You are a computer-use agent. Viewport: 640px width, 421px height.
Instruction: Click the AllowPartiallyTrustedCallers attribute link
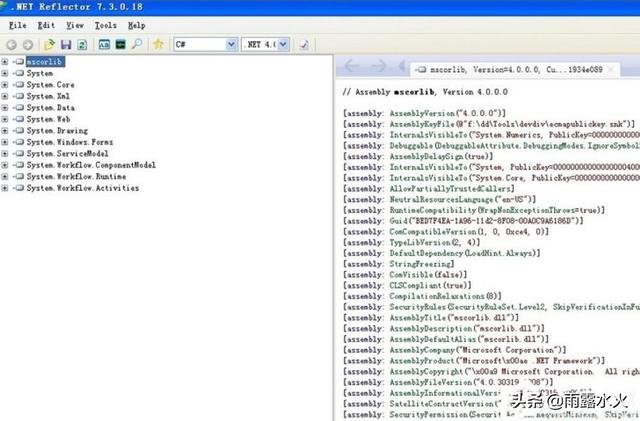tap(451, 189)
